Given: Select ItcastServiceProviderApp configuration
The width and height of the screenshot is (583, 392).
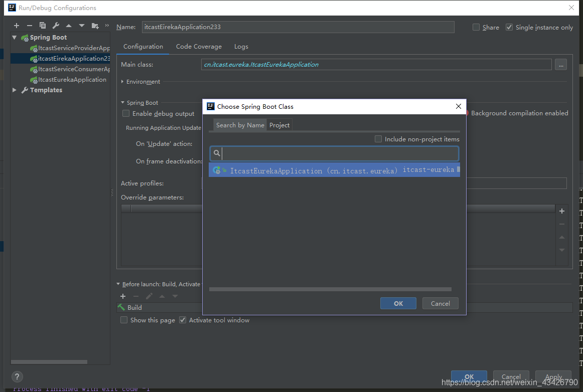Looking at the screenshot, I should click(x=70, y=48).
